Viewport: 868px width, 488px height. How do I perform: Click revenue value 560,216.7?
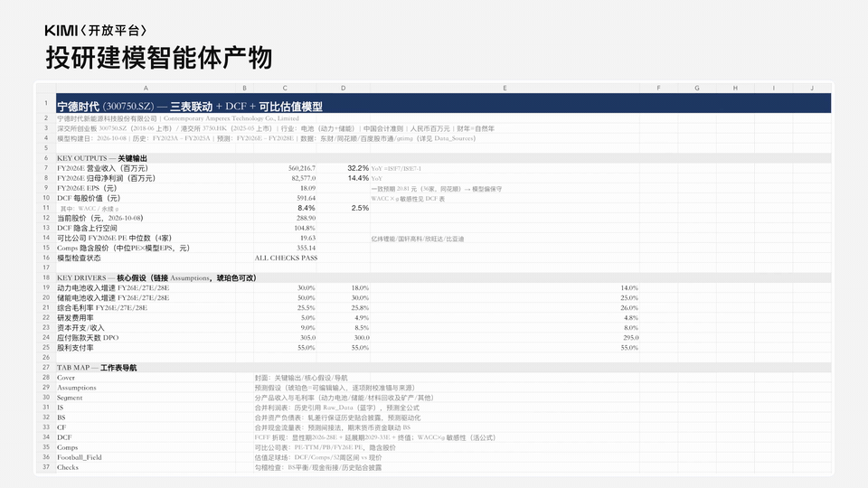(302, 168)
